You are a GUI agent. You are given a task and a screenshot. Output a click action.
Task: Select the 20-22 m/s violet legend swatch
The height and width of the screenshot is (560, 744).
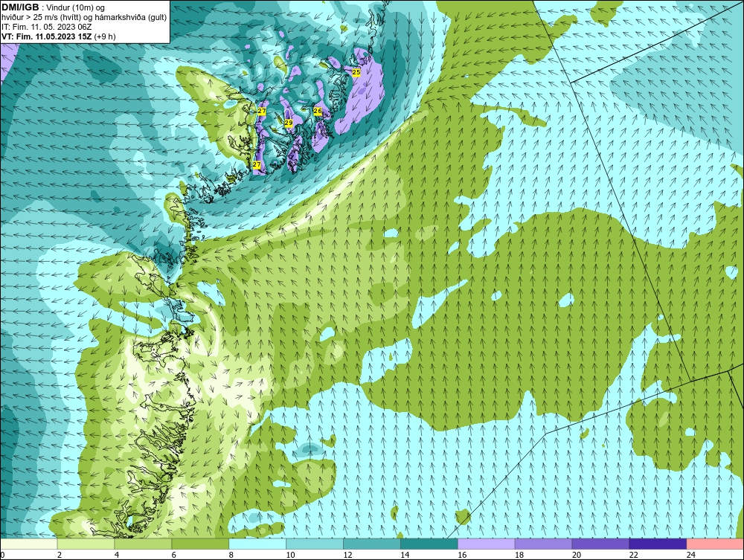click(600, 544)
